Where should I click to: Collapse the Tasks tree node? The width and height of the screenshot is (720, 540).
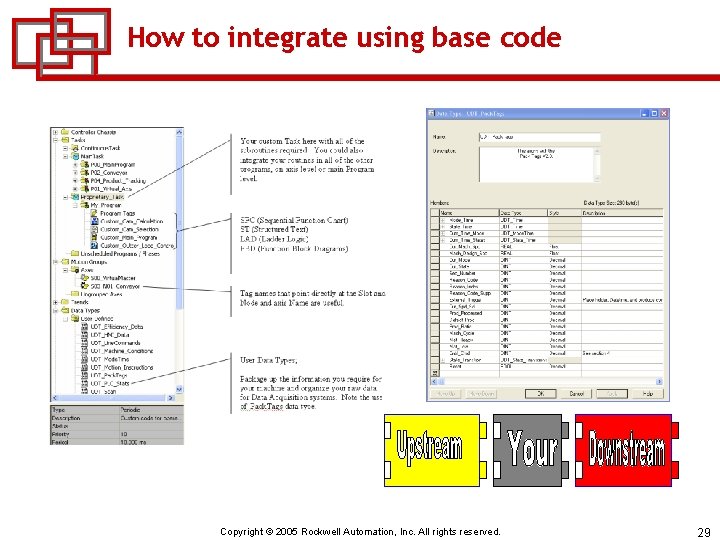click(x=56, y=140)
